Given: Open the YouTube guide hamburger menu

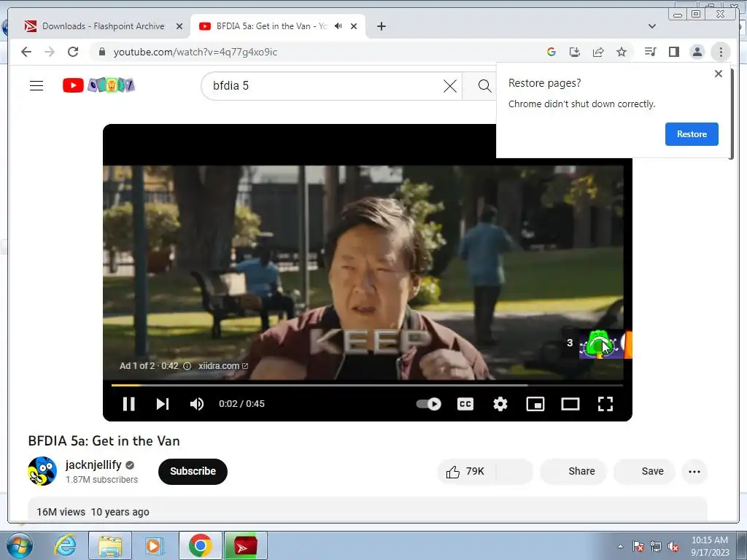Looking at the screenshot, I should pos(36,86).
